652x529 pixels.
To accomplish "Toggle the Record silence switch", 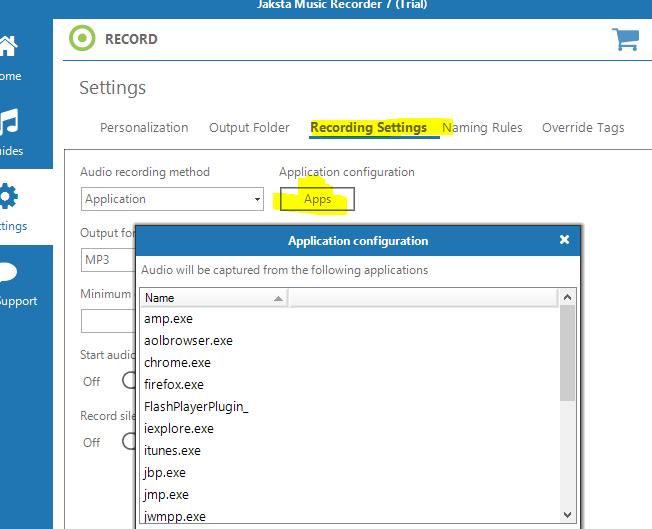I will (x=129, y=442).
